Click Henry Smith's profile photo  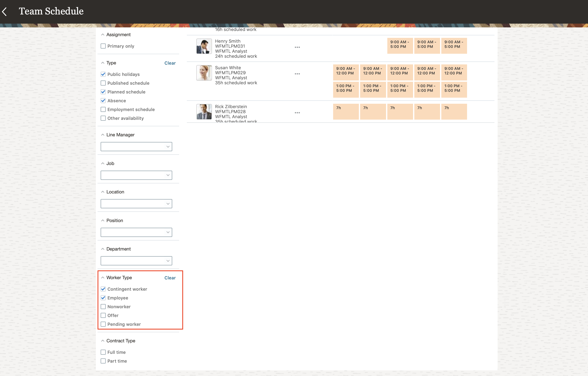pos(204,46)
